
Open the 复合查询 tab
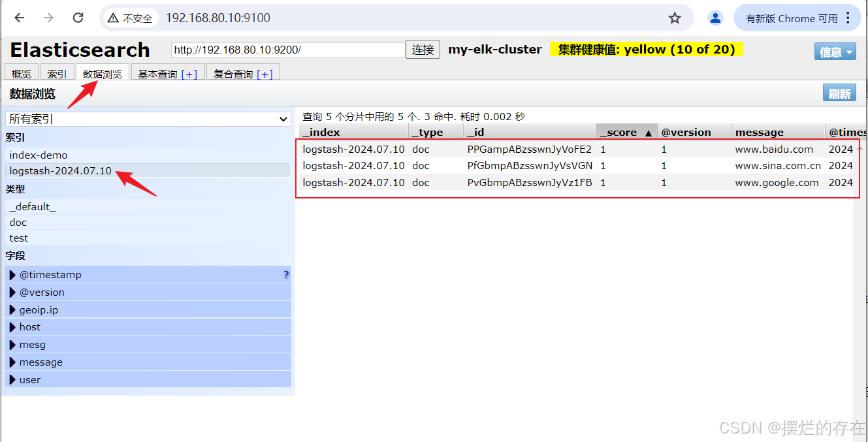[233, 74]
